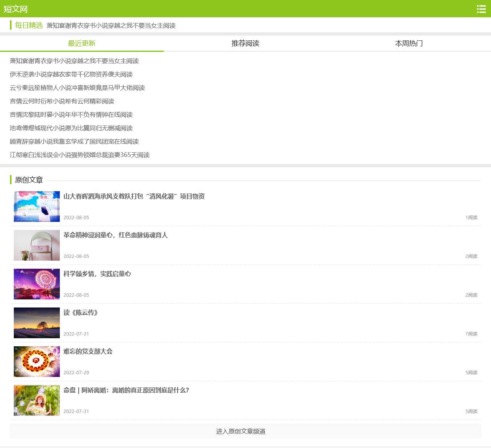Click the 原创文章 section heading
This screenshot has height=448, width=491.
click(x=29, y=180)
